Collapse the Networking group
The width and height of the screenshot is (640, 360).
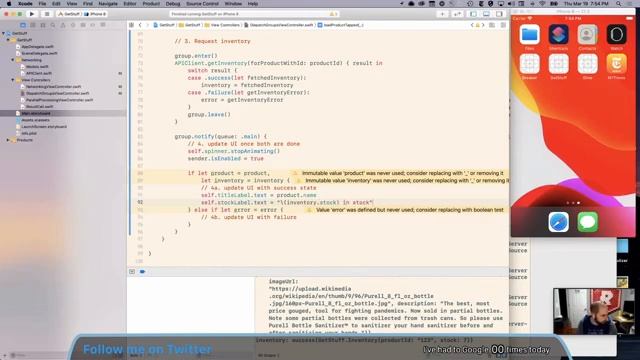click(13, 60)
